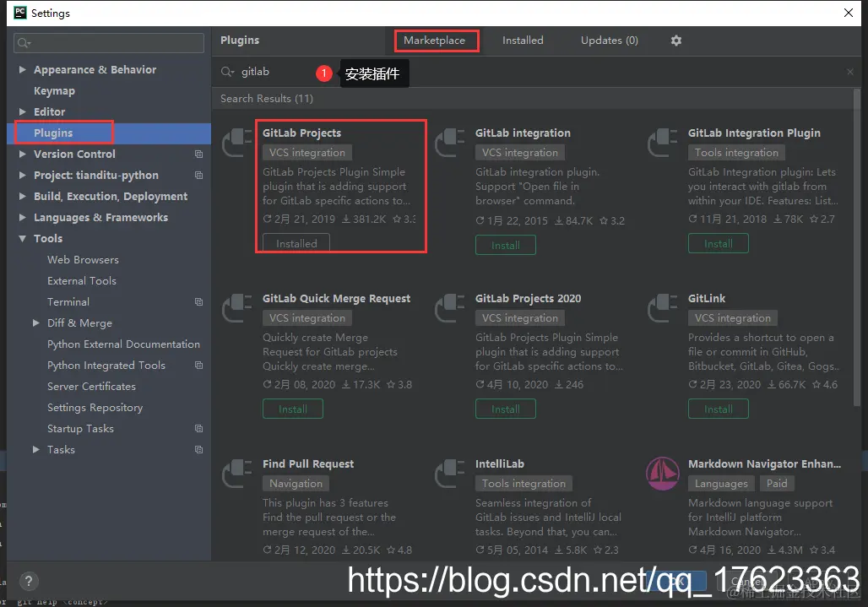
Task: Click Installed button under GitLab Projects
Action: [296, 243]
